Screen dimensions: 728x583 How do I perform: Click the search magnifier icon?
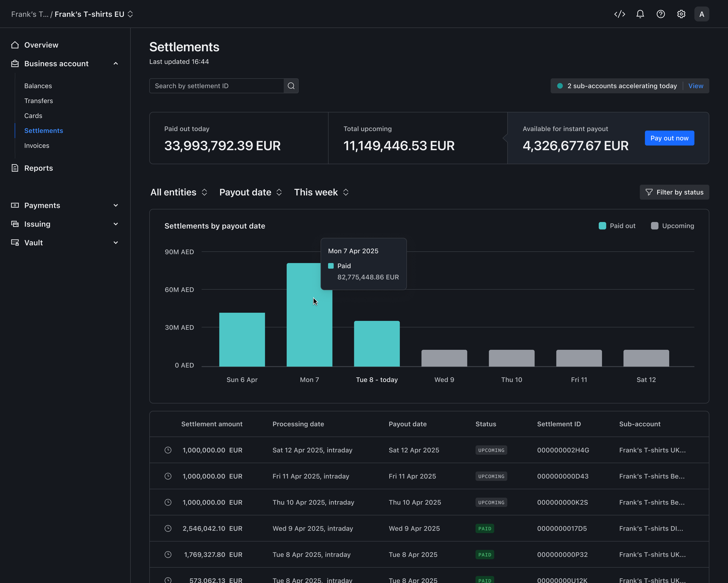(291, 86)
